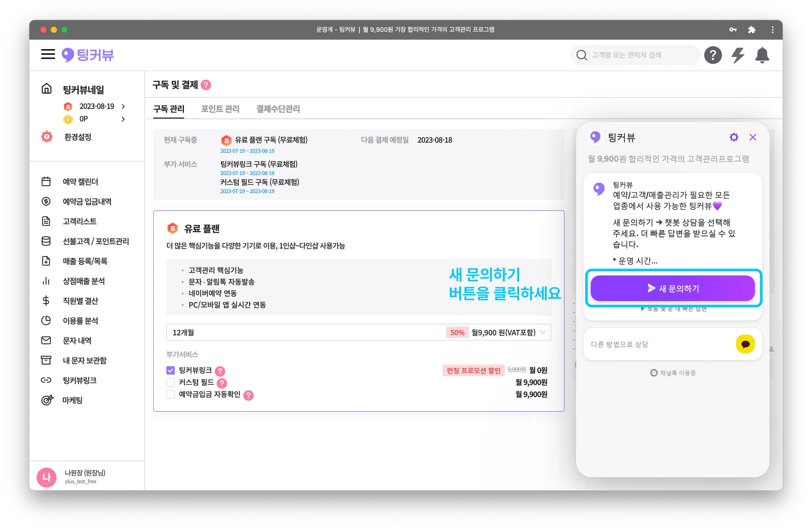Click the notification bell icon

762,55
